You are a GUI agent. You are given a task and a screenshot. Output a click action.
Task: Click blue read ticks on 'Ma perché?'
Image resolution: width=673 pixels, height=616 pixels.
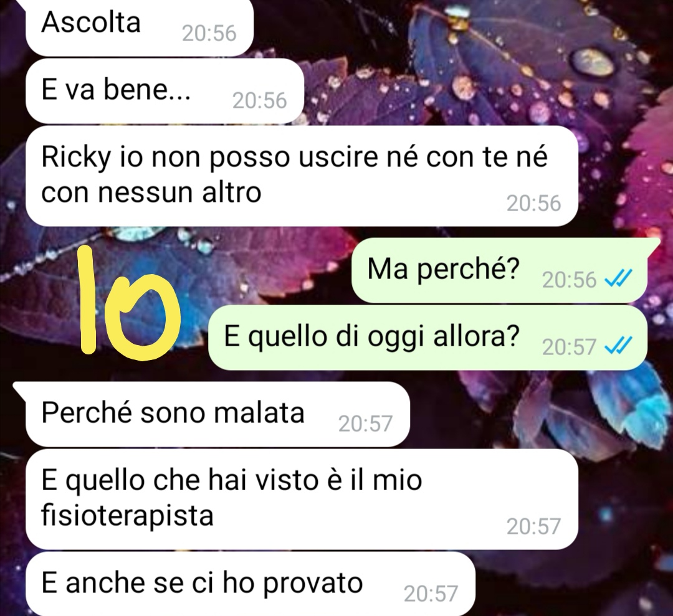pyautogui.click(x=618, y=280)
